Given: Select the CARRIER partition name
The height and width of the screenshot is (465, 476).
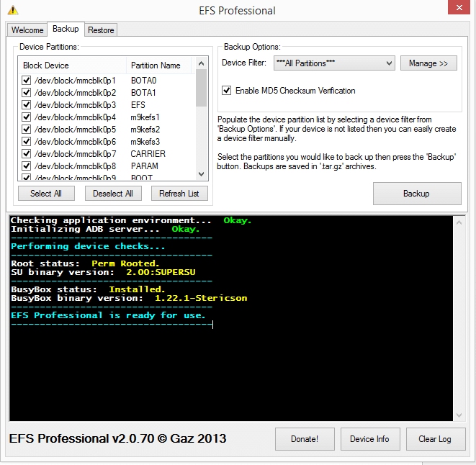Looking at the screenshot, I should point(148,154).
